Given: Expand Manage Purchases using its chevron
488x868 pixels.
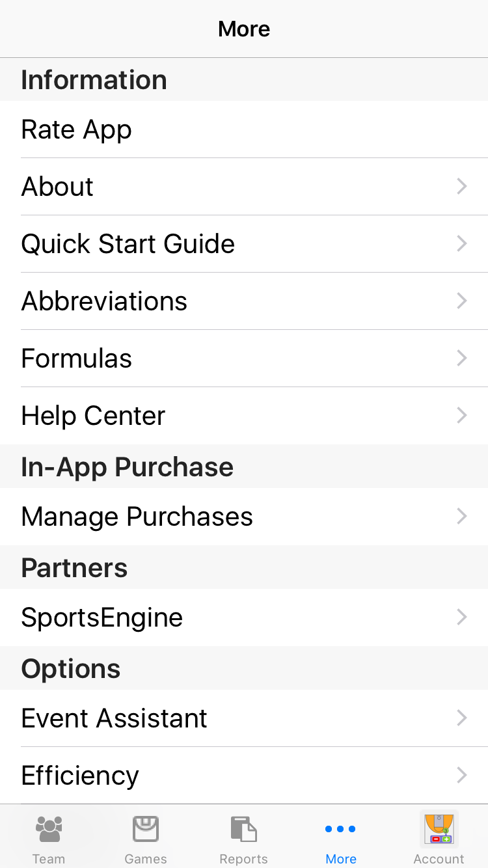Looking at the screenshot, I should coord(462,517).
